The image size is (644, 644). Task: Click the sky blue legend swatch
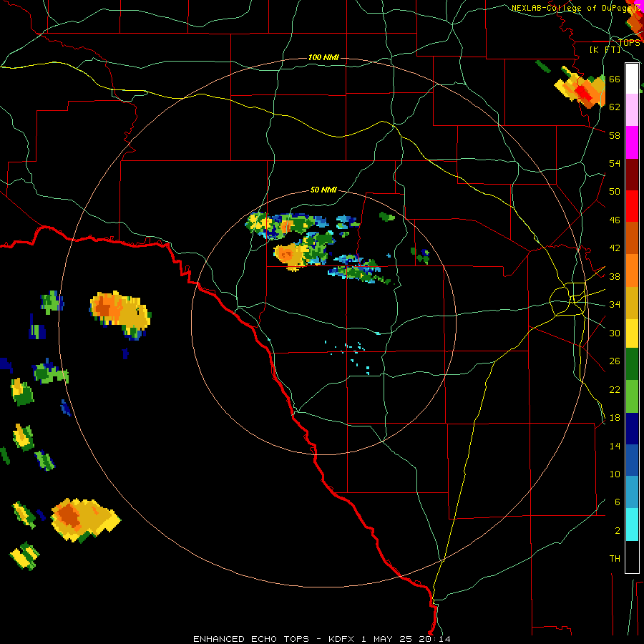(x=632, y=492)
